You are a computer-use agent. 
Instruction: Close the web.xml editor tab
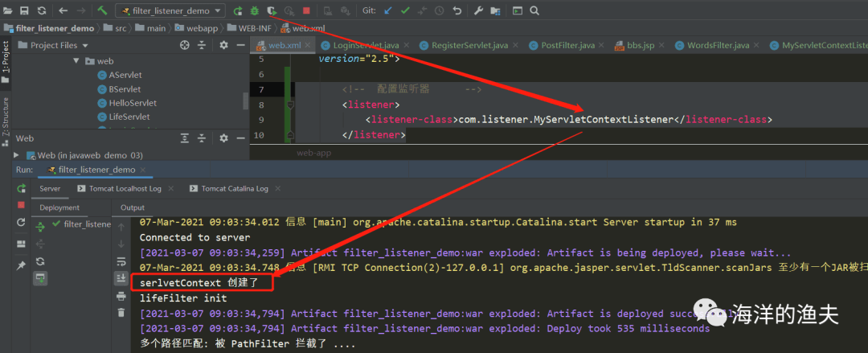[309, 46]
